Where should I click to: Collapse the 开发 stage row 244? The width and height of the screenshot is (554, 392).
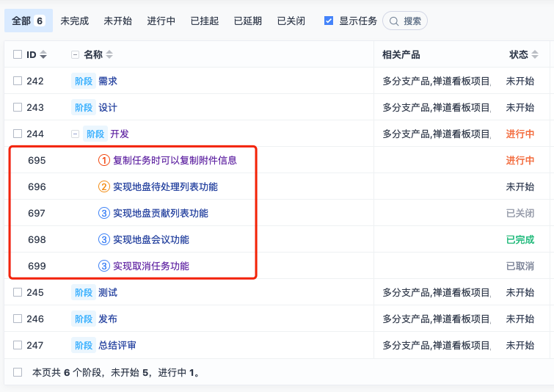point(75,134)
